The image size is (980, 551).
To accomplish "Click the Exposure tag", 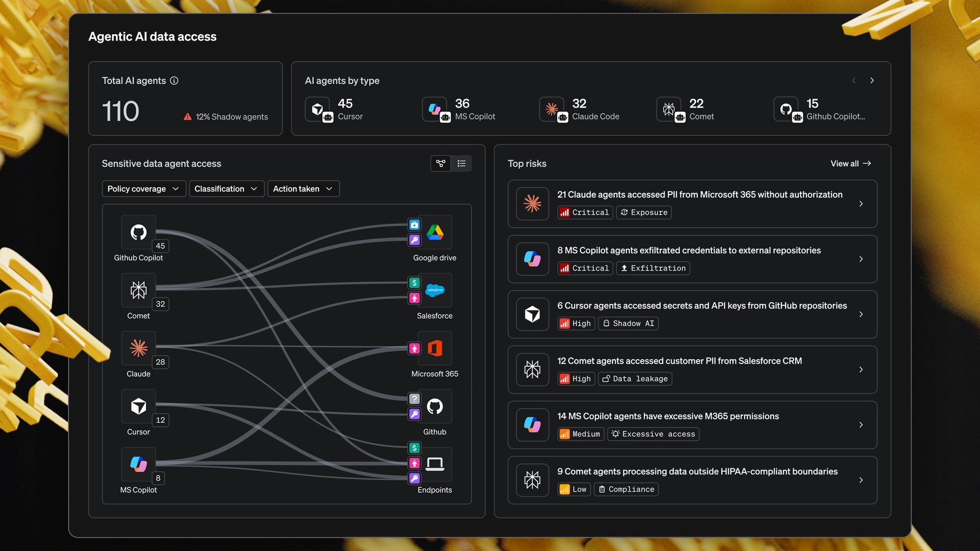I will click(x=644, y=212).
